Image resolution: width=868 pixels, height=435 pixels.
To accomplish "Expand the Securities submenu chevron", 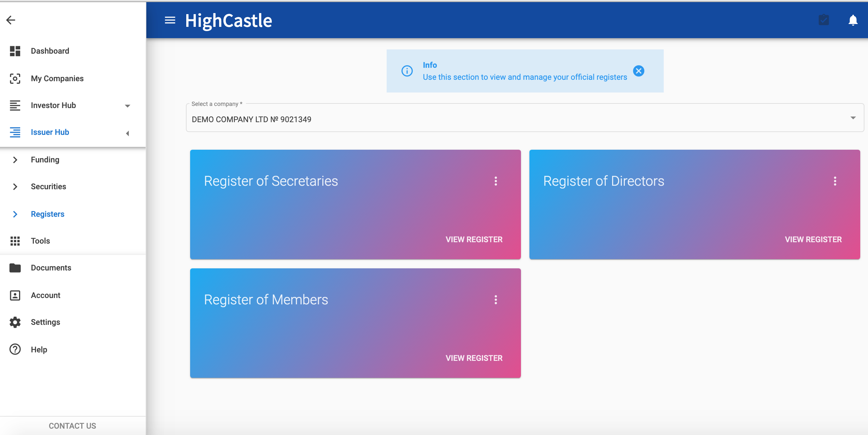I will coord(15,186).
